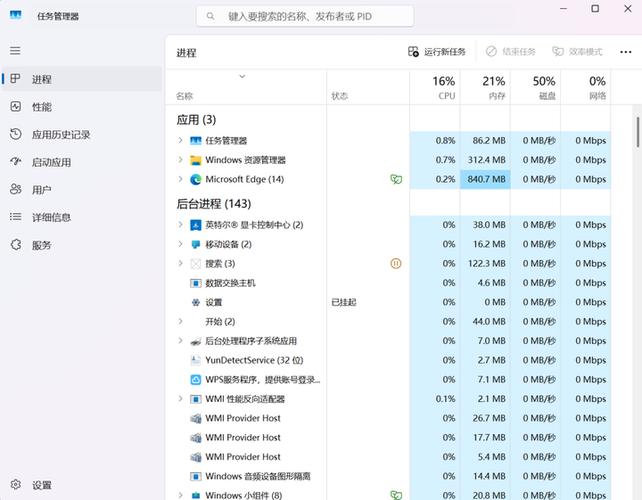Switch to the 服务 tab
The image size is (642, 500).
click(x=81, y=244)
